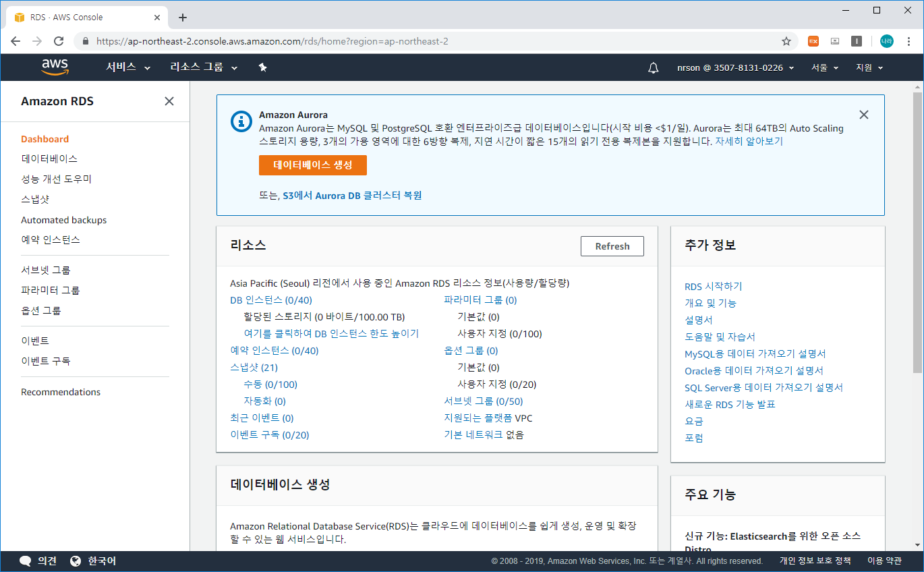Screen dimensions: 924x572
Task: Go to 성능 개선 도우미
Action: [56, 179]
